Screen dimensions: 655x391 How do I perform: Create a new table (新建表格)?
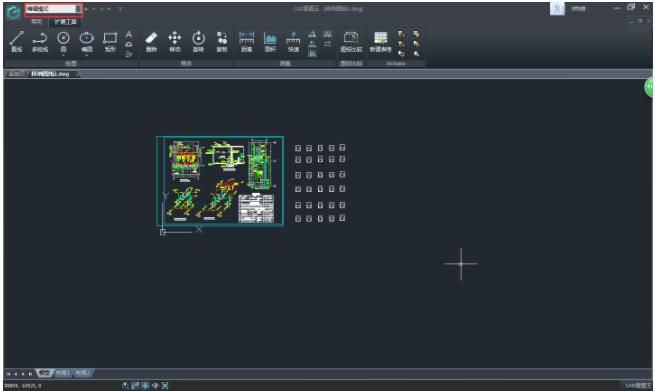coord(380,41)
